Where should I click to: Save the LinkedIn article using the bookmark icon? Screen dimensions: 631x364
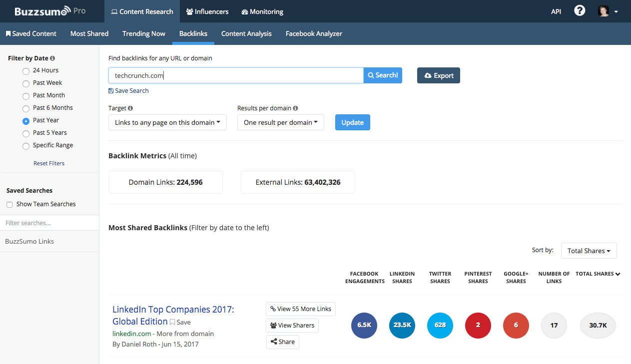point(172,323)
